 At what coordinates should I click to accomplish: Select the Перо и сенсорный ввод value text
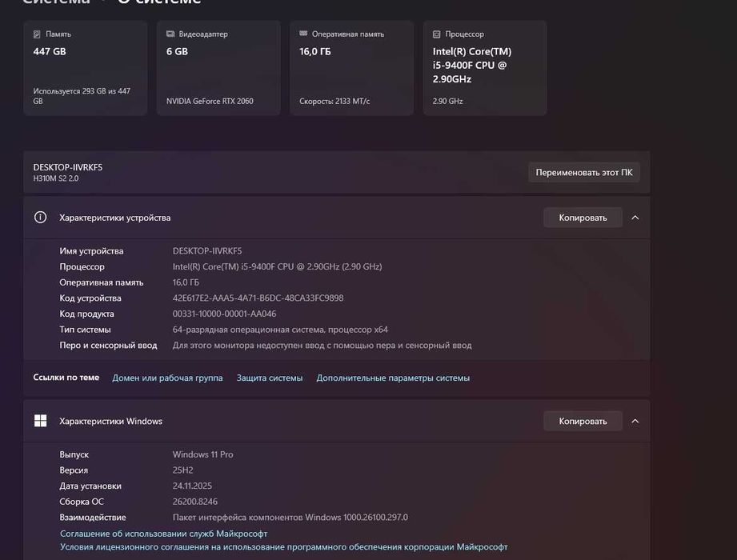(x=322, y=345)
